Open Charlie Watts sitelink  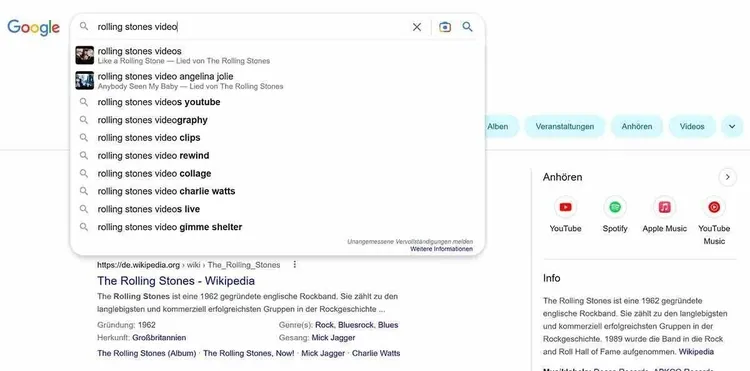pyautogui.click(x=376, y=354)
